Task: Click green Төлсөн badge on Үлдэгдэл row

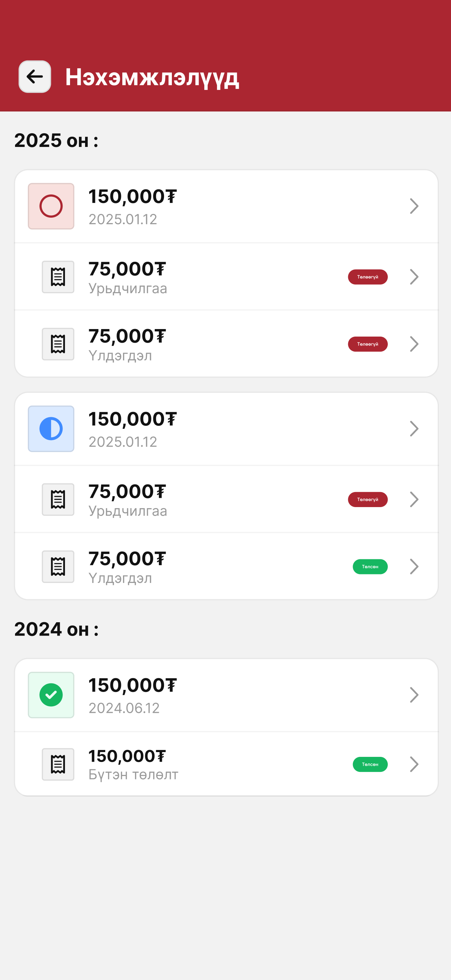Action: click(370, 567)
